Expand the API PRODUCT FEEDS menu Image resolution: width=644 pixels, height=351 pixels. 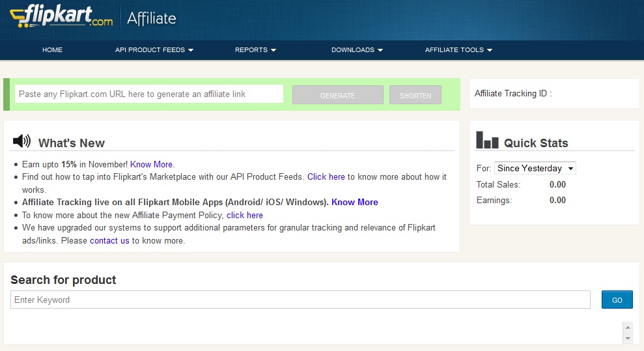pos(154,49)
